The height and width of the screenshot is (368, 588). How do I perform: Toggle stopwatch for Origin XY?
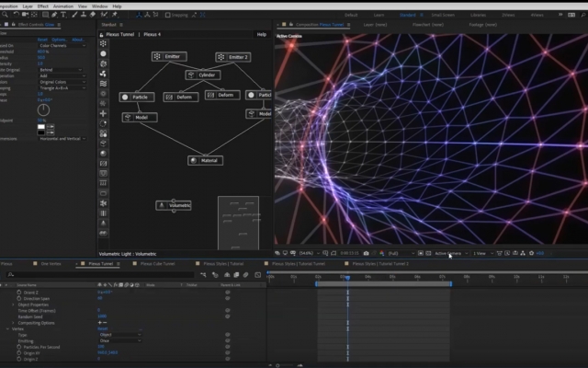pyautogui.click(x=19, y=353)
